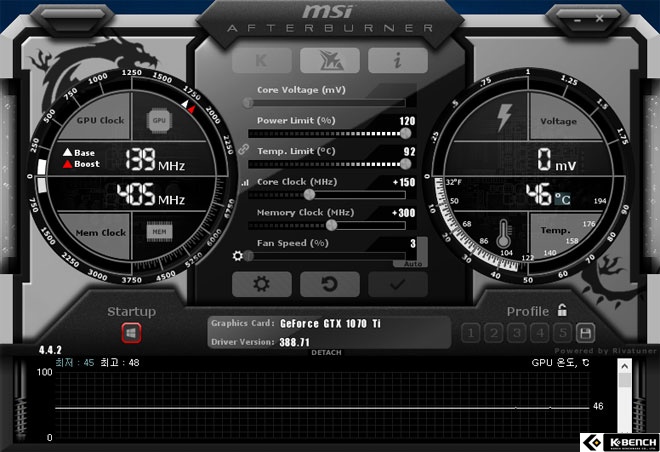Click the Core Clock slider handle
The width and height of the screenshot is (660, 452).
click(x=309, y=194)
